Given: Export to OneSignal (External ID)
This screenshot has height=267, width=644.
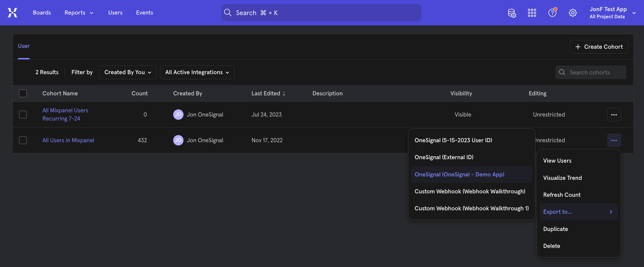Looking at the screenshot, I should point(472,157).
